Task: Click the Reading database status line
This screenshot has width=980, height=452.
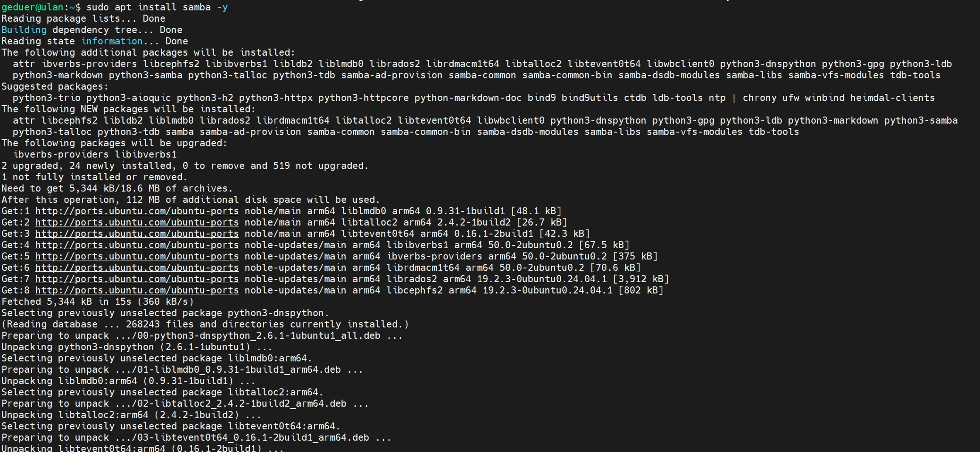Action: tap(205, 324)
